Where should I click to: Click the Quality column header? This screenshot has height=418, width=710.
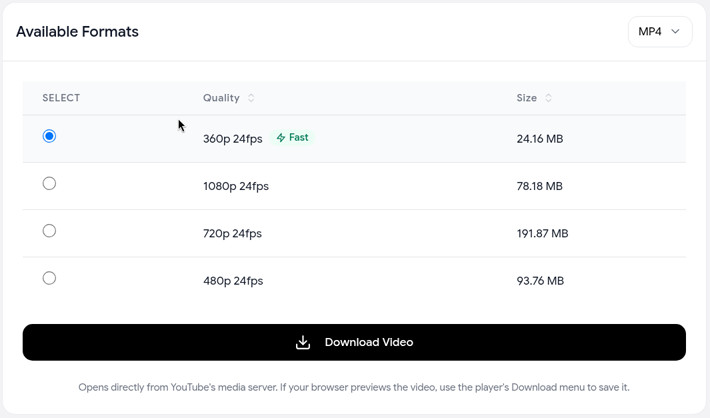click(x=221, y=98)
